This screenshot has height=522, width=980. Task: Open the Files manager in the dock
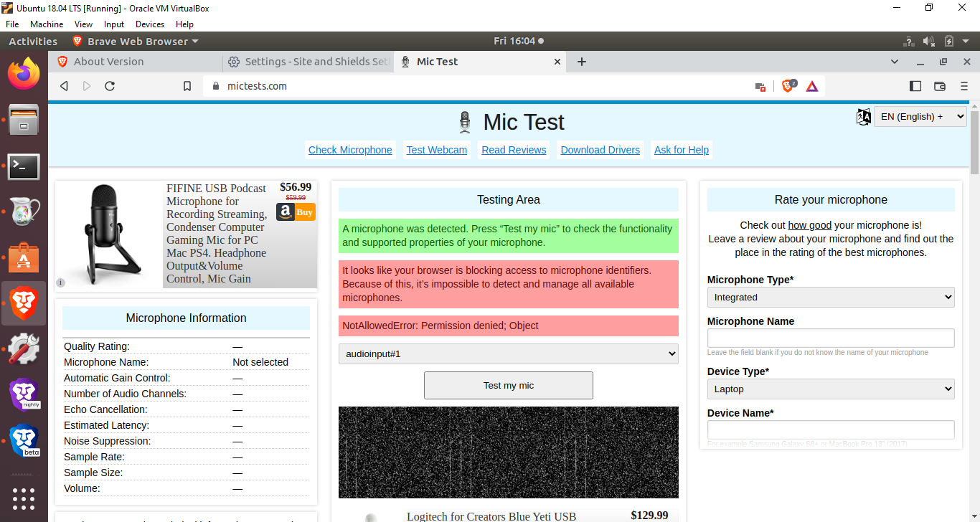[24, 120]
